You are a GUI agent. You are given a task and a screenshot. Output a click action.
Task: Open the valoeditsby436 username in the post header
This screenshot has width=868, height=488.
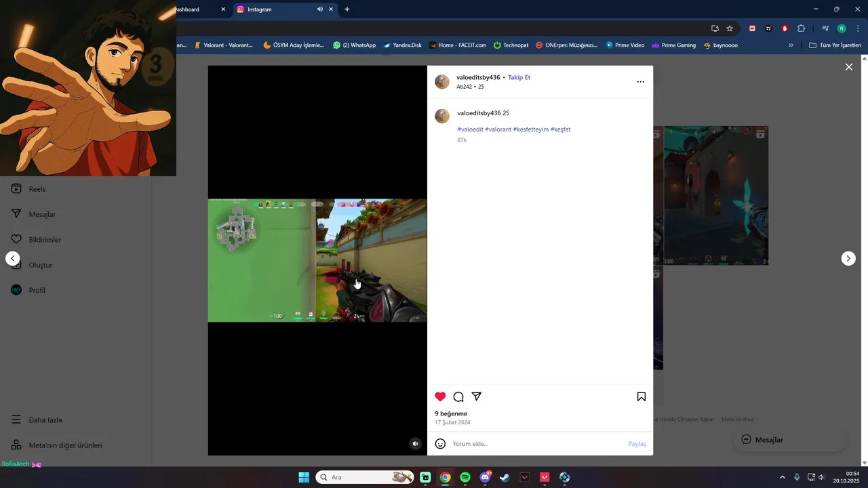point(478,77)
